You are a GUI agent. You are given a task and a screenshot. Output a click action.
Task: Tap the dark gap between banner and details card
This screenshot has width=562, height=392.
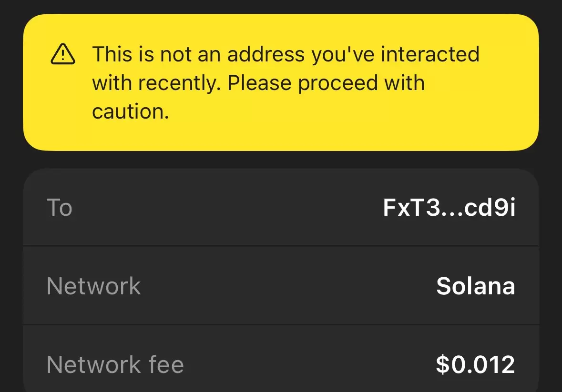pyautogui.click(x=281, y=160)
